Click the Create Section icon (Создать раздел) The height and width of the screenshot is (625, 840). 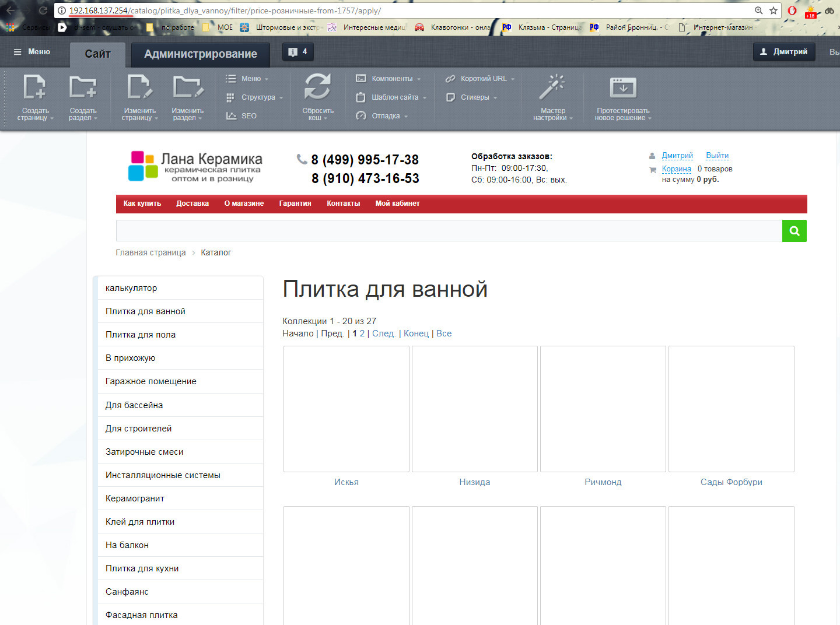(83, 87)
